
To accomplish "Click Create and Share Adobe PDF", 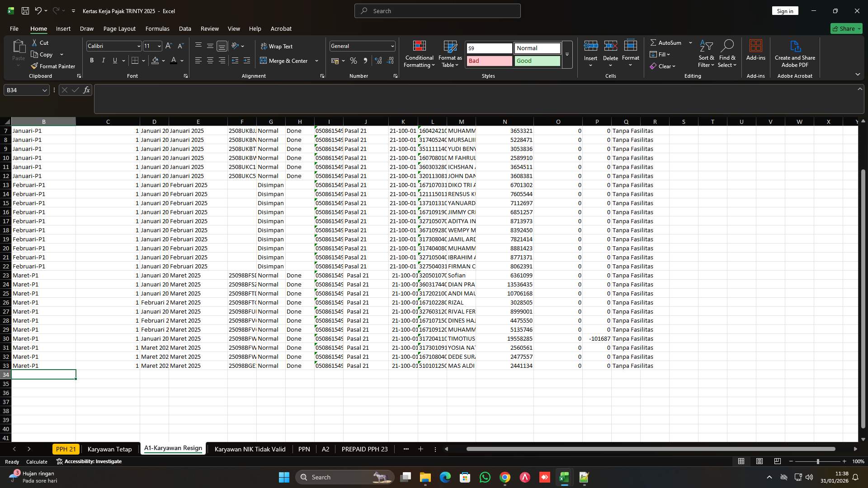I will click(795, 53).
